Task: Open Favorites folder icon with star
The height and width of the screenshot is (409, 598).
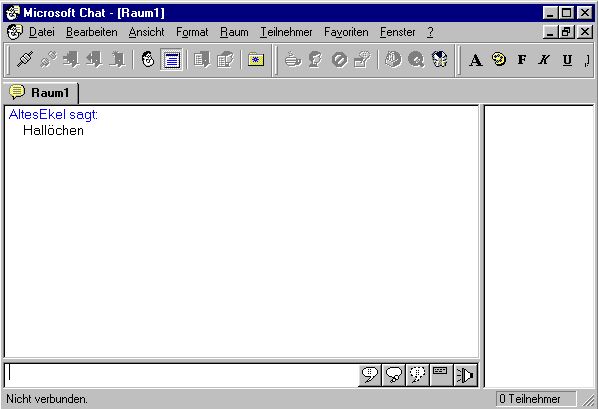Action: [256, 60]
